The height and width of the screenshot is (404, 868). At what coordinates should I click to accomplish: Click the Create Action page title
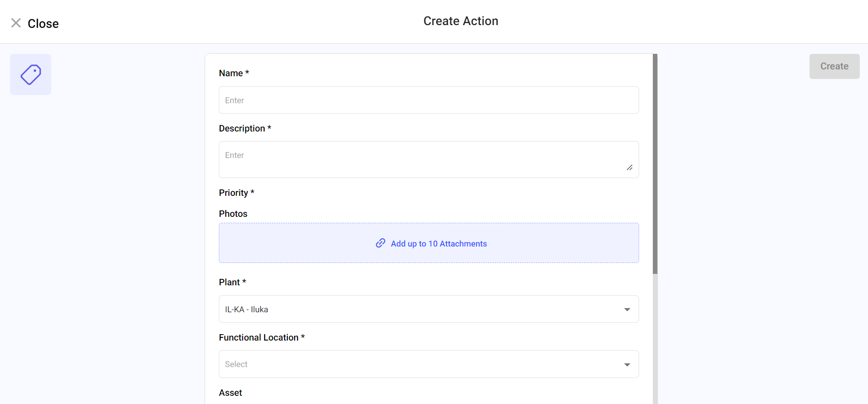pos(460,21)
